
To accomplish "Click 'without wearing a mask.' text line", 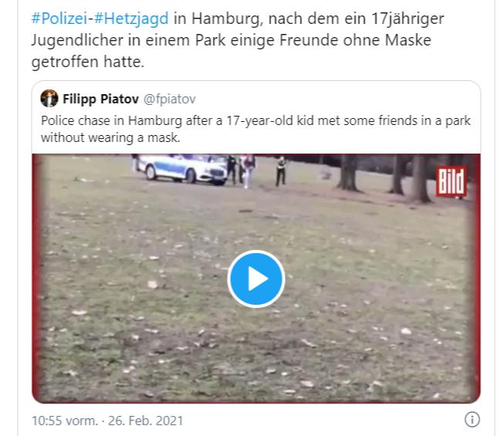I will pyautogui.click(x=110, y=137).
